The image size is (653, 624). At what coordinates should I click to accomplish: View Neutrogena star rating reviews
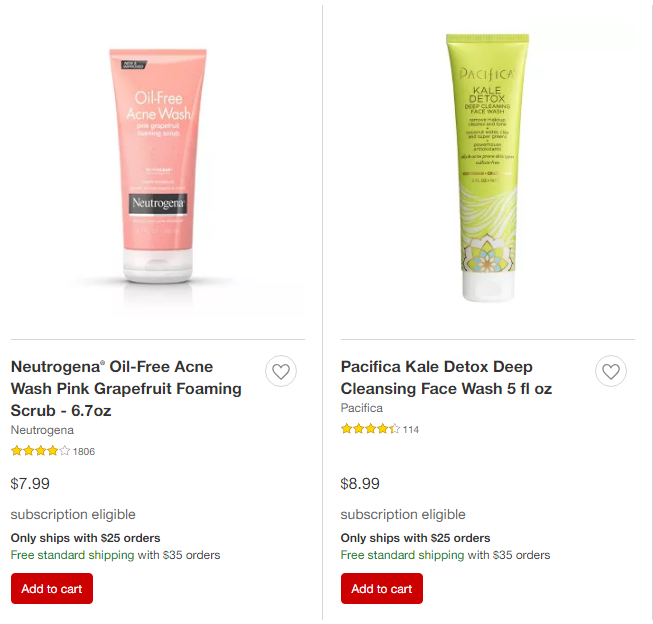click(40, 451)
